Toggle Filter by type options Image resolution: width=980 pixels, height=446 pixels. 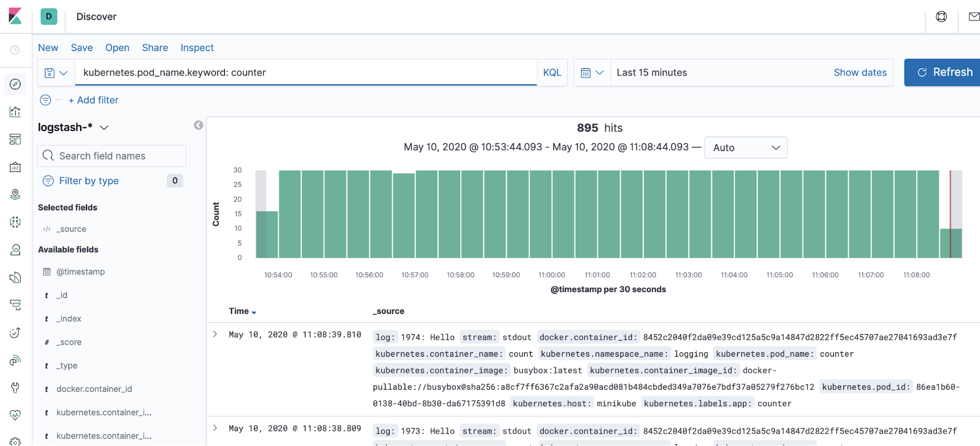coord(89,181)
